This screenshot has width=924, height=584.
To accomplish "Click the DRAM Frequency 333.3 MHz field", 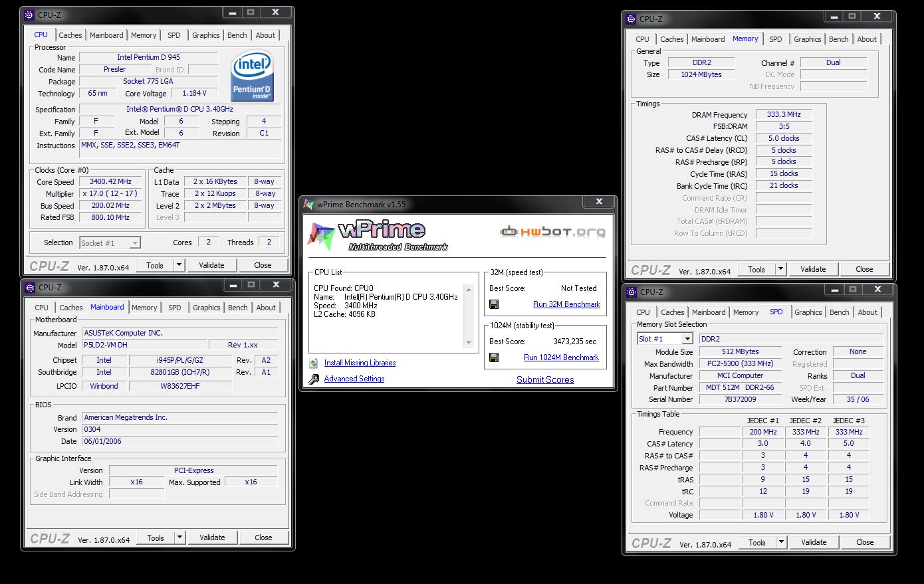I will [784, 114].
